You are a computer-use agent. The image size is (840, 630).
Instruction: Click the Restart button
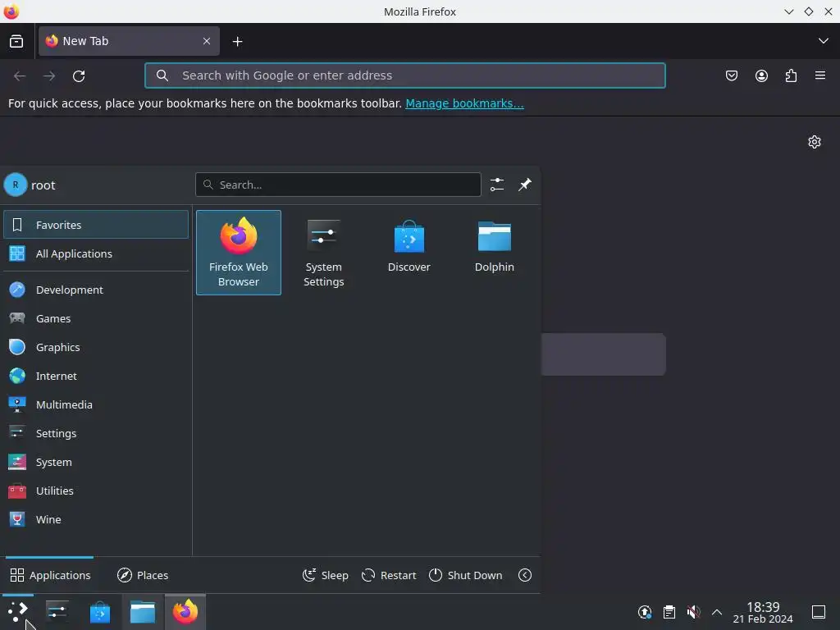[389, 575]
